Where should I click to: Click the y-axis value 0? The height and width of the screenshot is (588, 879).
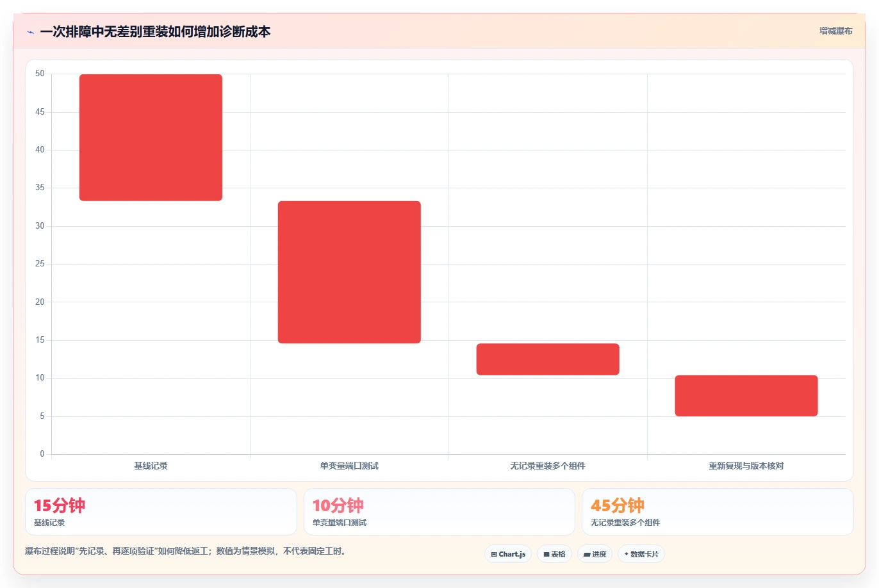tap(42, 454)
